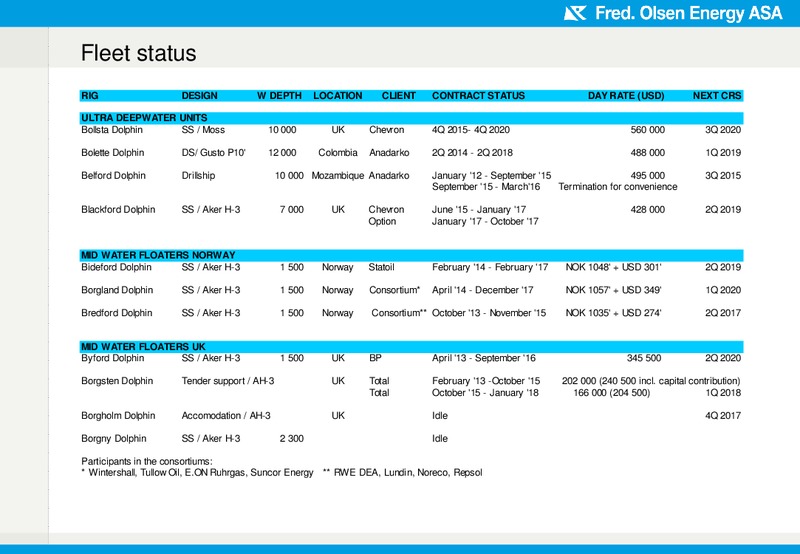Select contract '4Q 2015- 4Q 2020'

pyautogui.click(x=471, y=130)
